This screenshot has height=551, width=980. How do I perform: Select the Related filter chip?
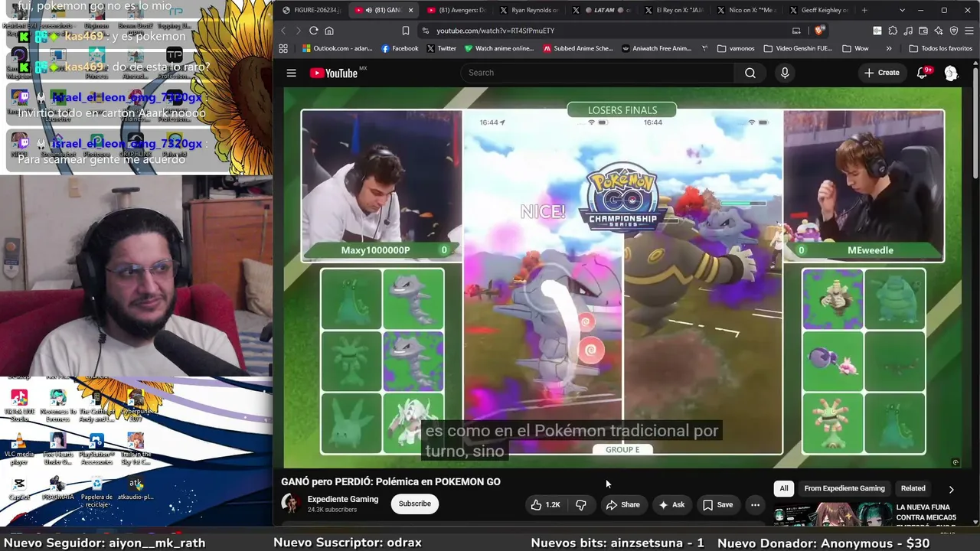tap(913, 488)
